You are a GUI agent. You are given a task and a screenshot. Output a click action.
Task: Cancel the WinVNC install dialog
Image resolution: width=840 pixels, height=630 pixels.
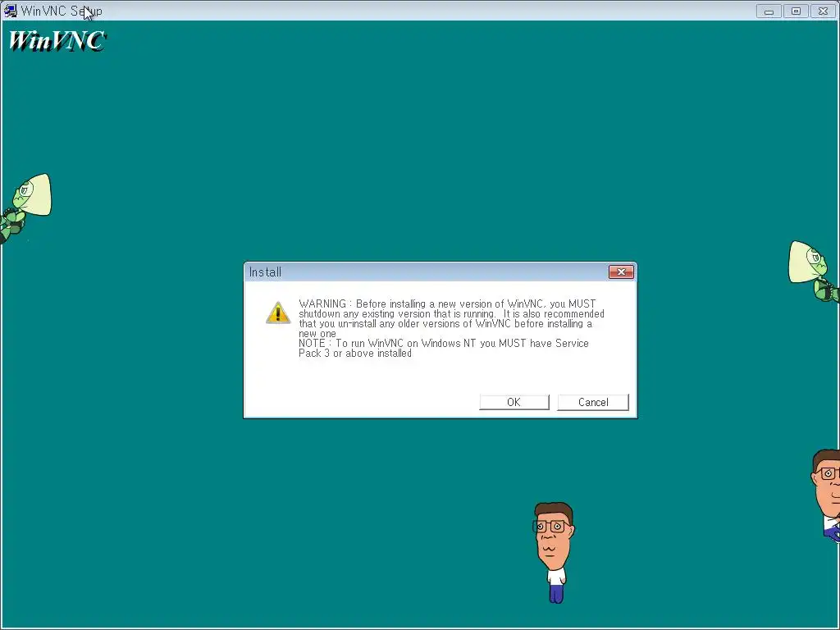tap(592, 402)
